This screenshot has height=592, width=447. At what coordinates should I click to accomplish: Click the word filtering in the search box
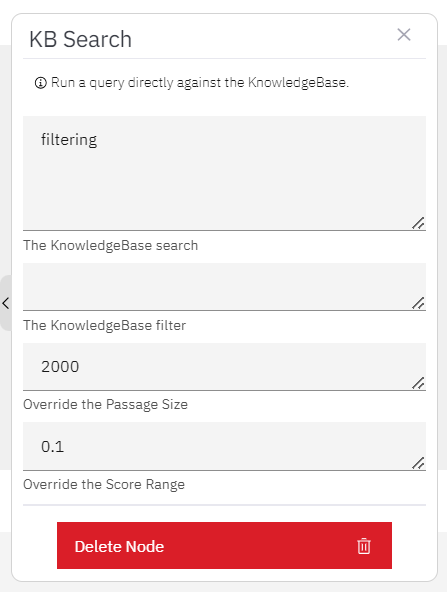point(69,140)
